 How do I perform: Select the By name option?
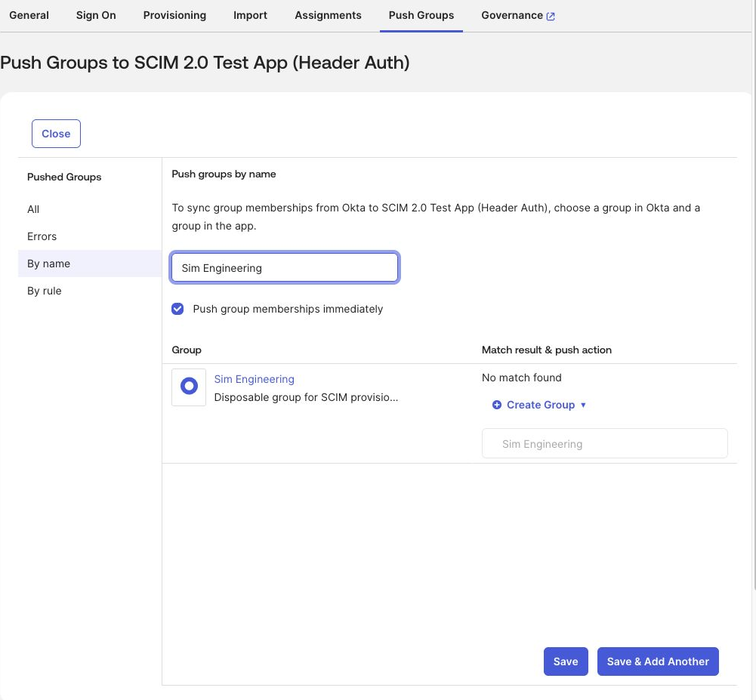click(x=90, y=264)
